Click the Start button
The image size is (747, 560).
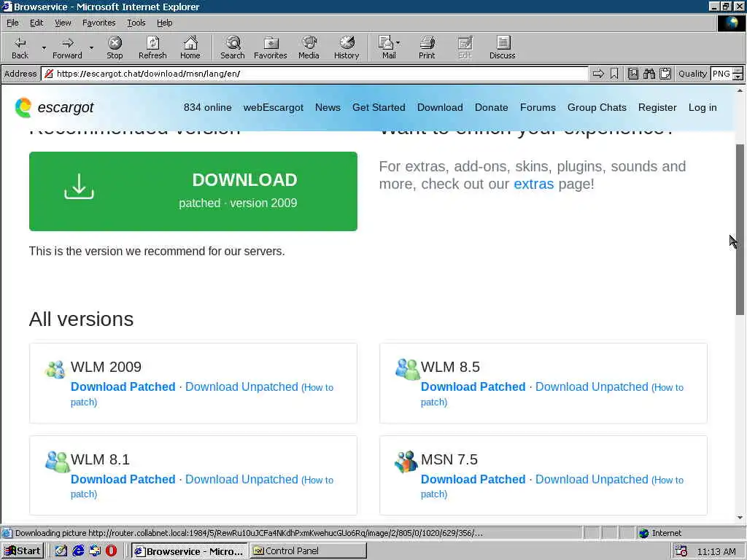point(23,551)
